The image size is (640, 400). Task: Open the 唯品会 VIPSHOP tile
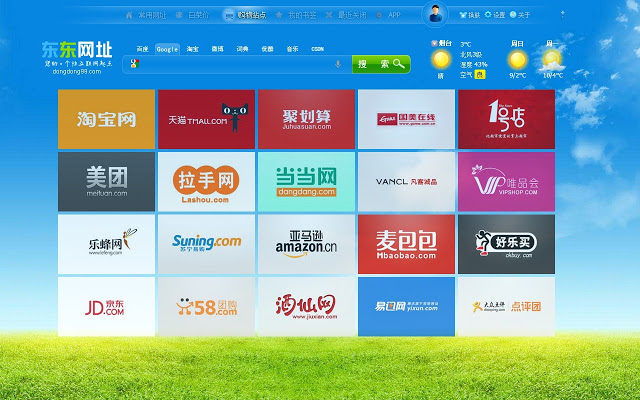point(507,182)
